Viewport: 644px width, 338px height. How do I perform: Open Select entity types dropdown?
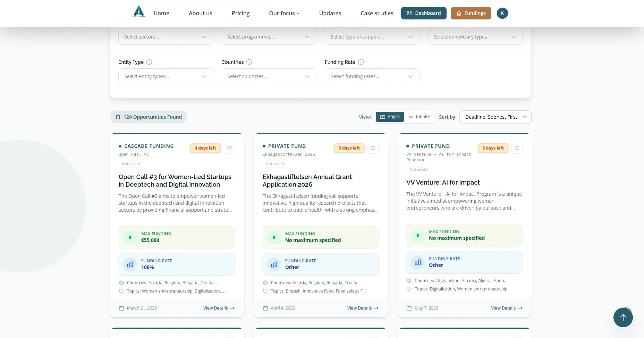pos(166,76)
